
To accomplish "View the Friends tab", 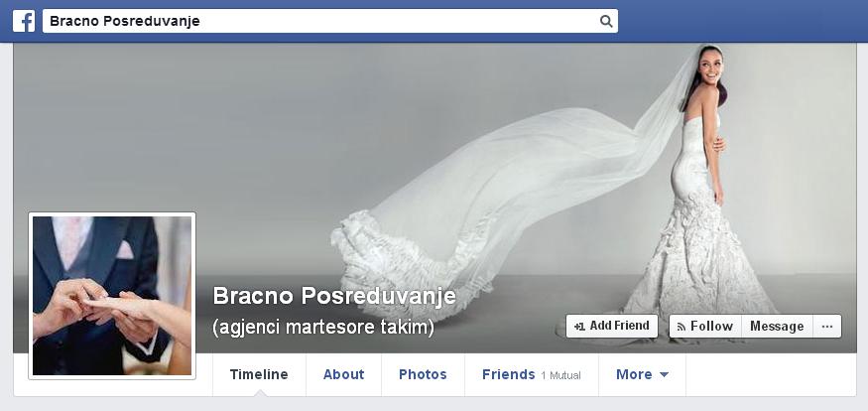I will (508, 374).
